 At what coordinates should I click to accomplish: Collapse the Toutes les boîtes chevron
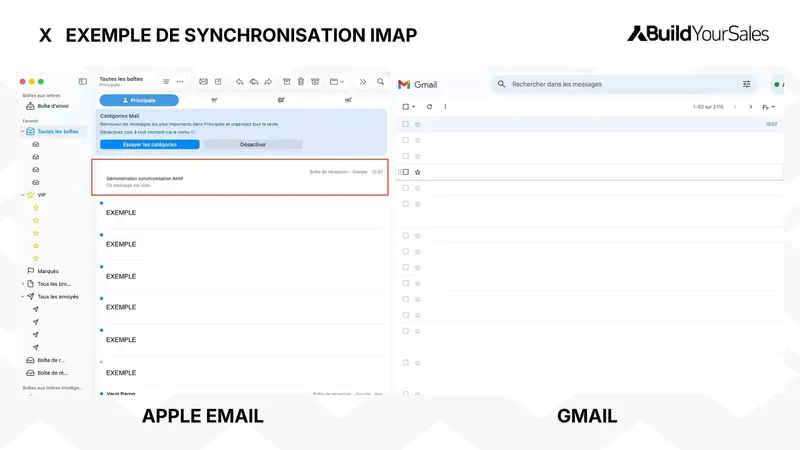pyautogui.click(x=22, y=132)
